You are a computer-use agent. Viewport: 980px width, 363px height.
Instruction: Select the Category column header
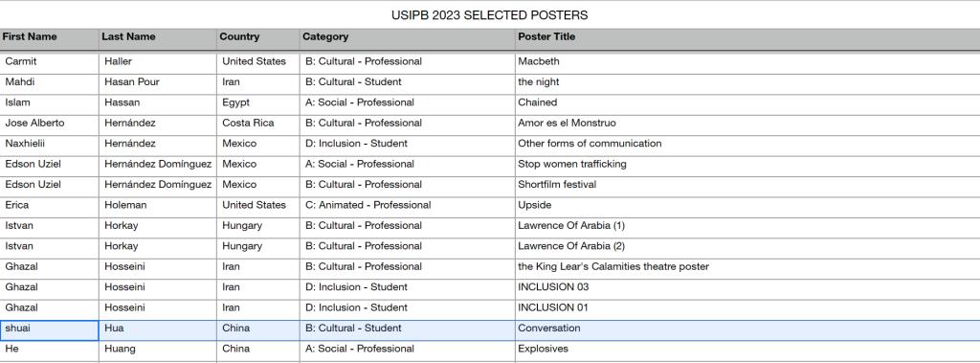coord(408,37)
